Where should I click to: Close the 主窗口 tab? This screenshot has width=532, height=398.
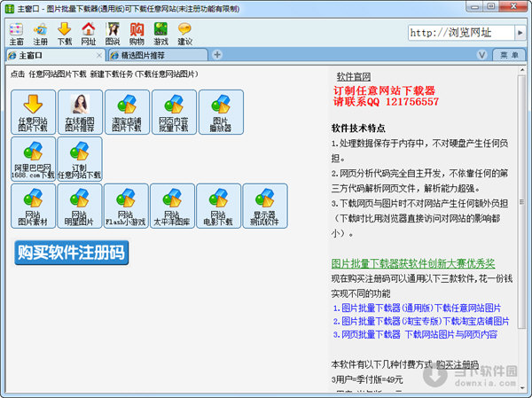coord(99,55)
